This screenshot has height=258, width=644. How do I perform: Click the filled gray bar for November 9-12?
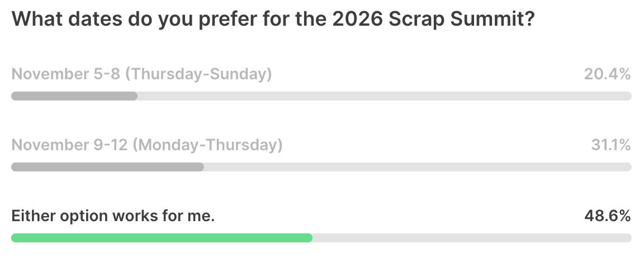coord(107,167)
